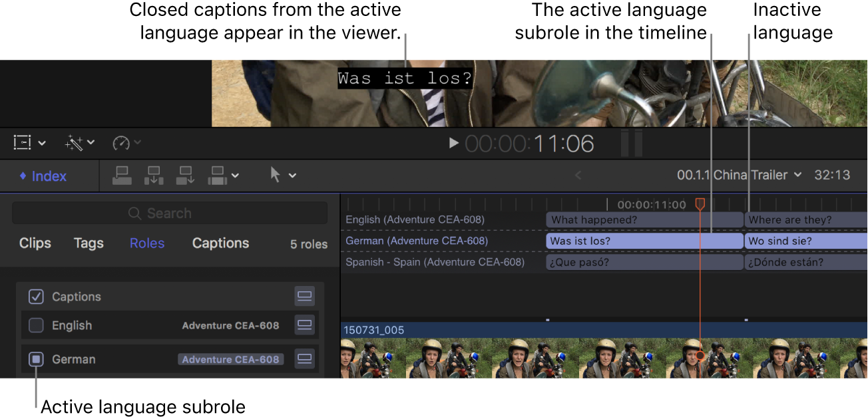Click in the index Search field
This screenshot has width=868, height=419.
click(170, 213)
